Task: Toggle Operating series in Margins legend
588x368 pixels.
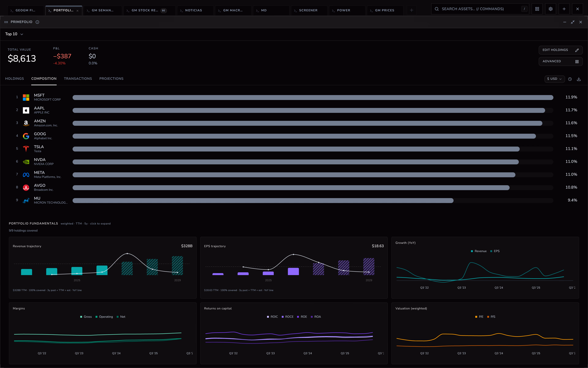Action: (x=104, y=317)
